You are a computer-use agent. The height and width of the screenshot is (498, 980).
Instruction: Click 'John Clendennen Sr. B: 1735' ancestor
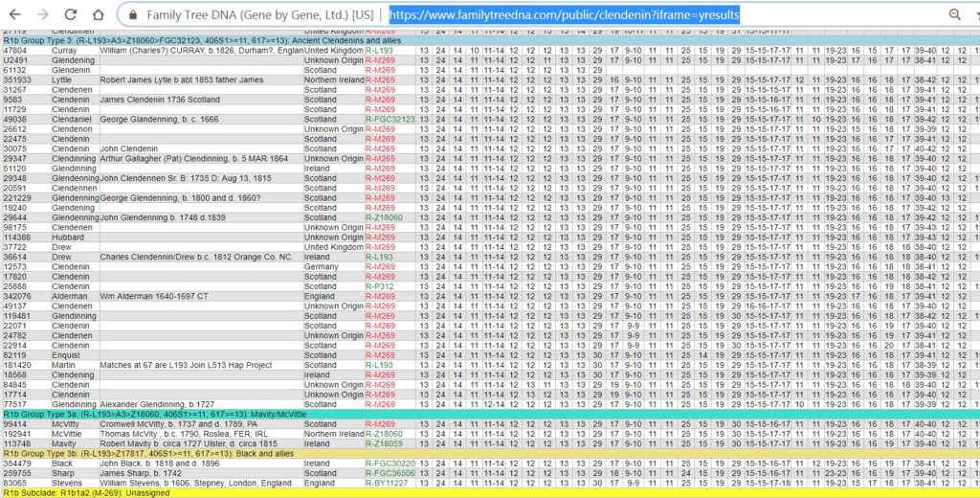(186, 178)
